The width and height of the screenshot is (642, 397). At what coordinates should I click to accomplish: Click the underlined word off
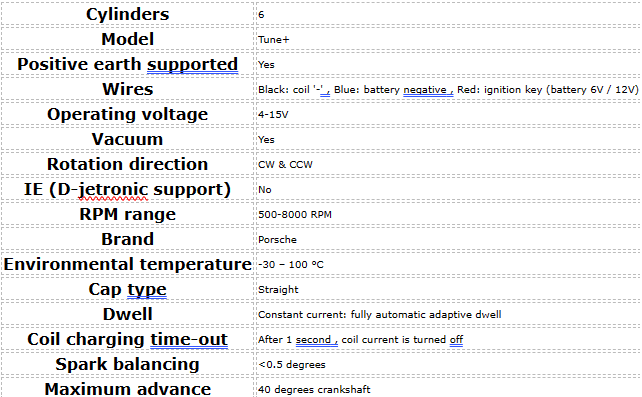456,340
